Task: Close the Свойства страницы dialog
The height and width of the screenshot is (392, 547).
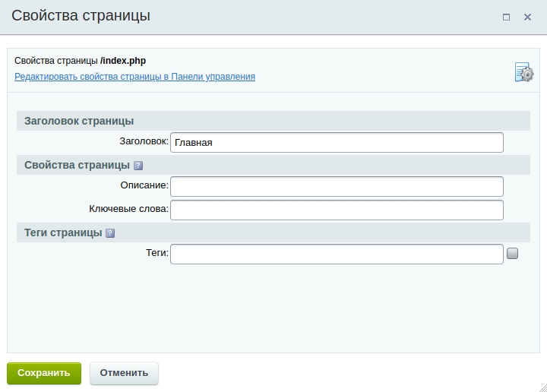Action: point(527,17)
